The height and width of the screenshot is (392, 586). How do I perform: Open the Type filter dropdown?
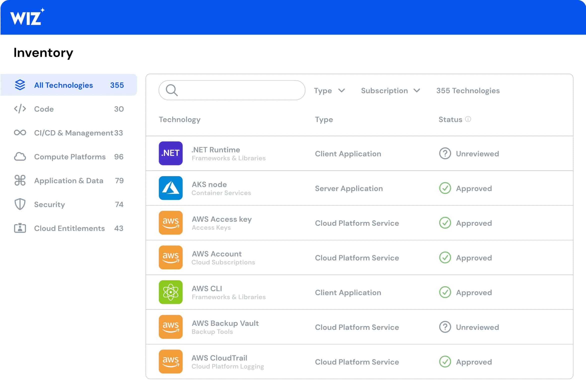(330, 90)
